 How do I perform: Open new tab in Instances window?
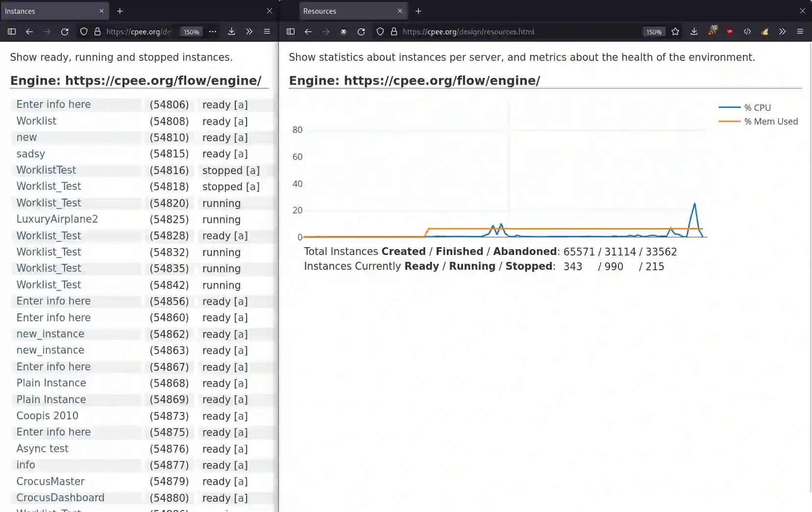pos(120,11)
